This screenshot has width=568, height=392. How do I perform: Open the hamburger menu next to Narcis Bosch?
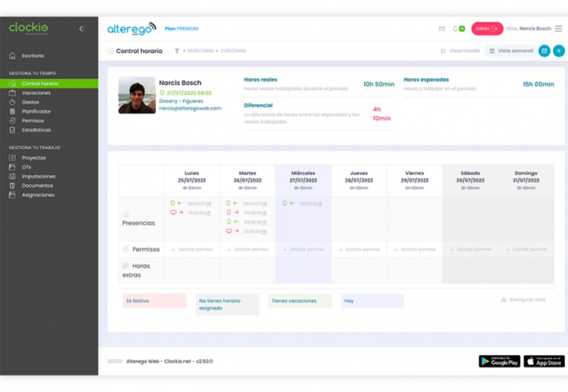click(559, 29)
